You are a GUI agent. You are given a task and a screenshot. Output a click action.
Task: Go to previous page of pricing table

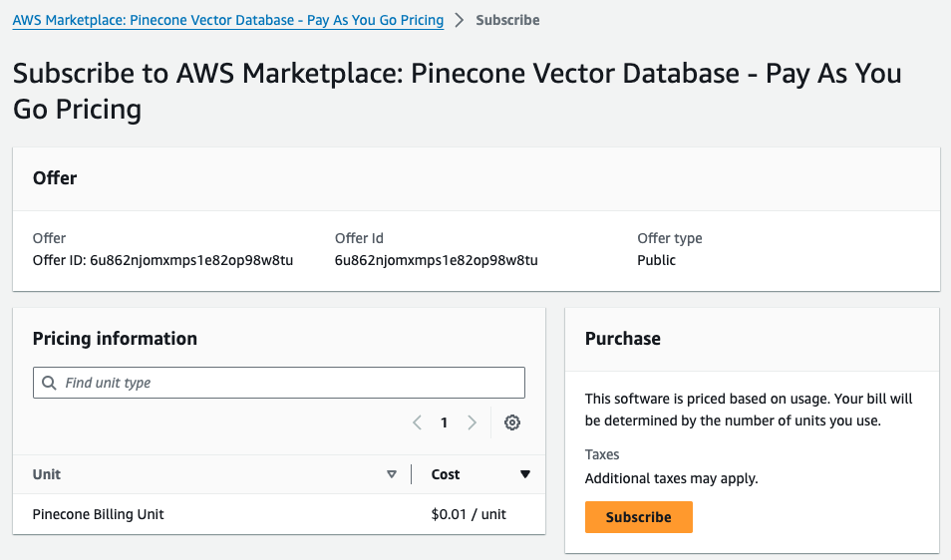point(418,422)
